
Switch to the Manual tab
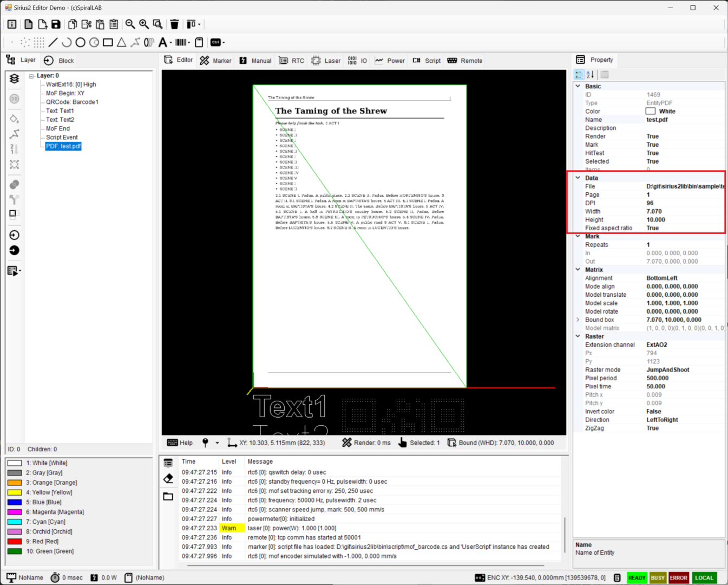point(255,61)
